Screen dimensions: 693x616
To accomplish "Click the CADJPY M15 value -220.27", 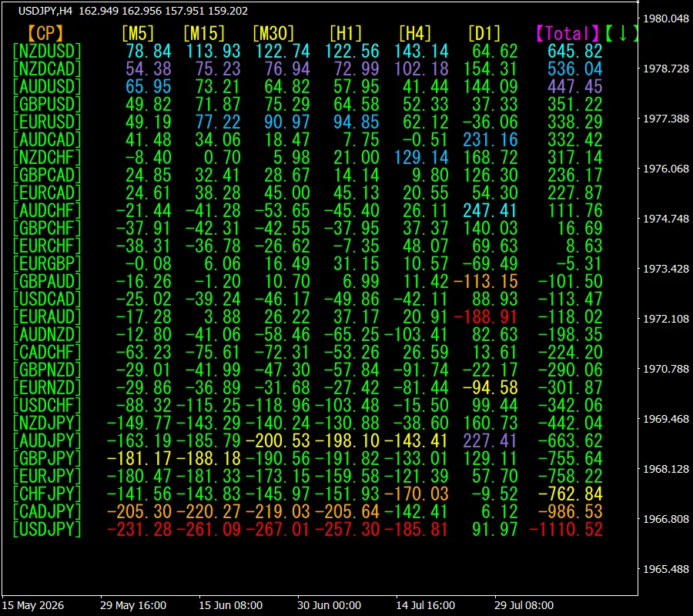I will 208,511.
